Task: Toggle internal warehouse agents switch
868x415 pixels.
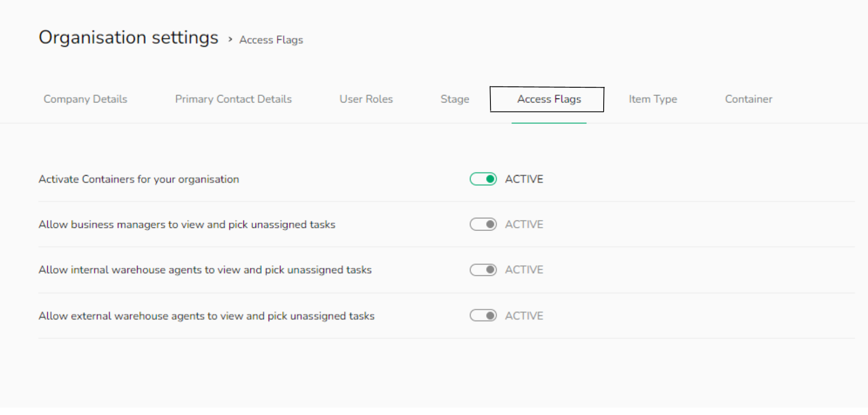Action: coord(483,270)
